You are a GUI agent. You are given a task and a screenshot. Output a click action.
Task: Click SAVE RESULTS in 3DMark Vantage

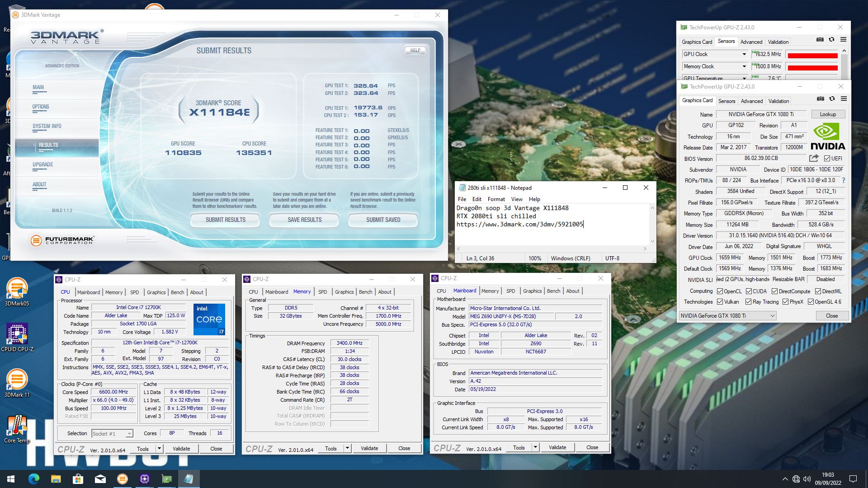[x=304, y=220]
